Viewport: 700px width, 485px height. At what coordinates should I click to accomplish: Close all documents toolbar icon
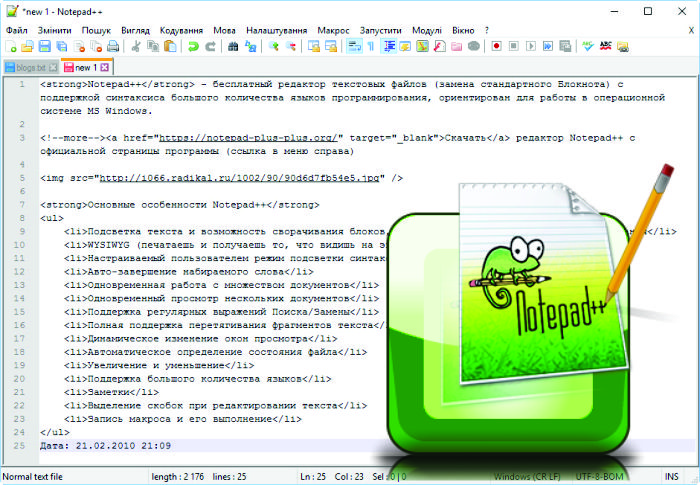coord(96,46)
